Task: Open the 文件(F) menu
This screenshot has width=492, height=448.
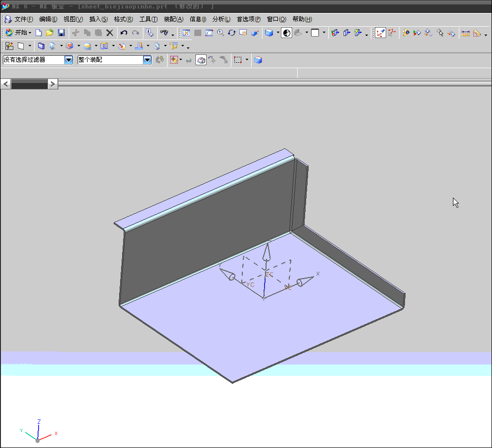Action: [x=24, y=19]
